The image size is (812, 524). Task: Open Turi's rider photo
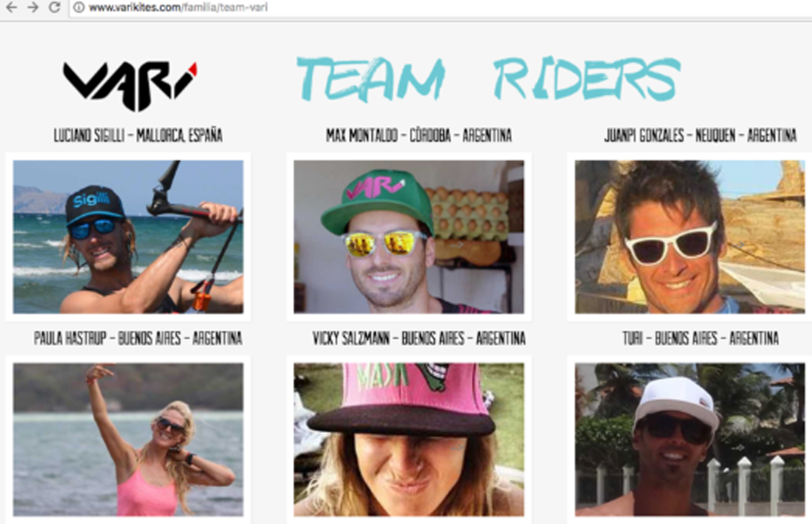[690, 440]
